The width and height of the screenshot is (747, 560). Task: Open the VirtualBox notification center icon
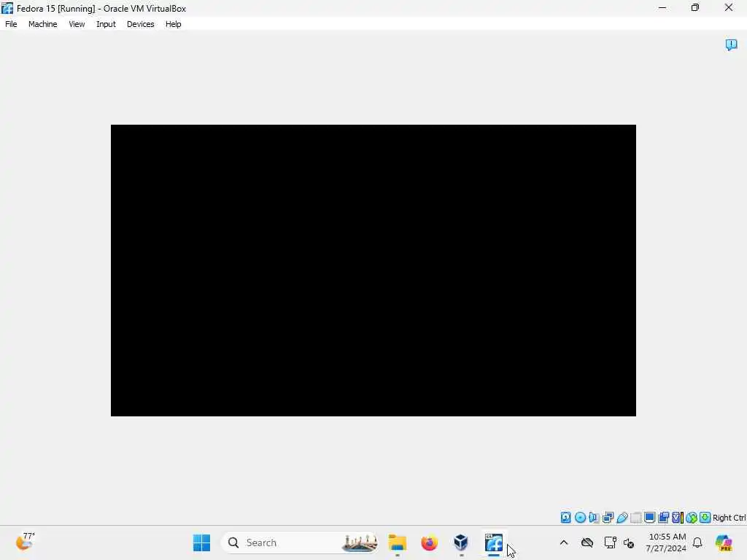point(731,44)
